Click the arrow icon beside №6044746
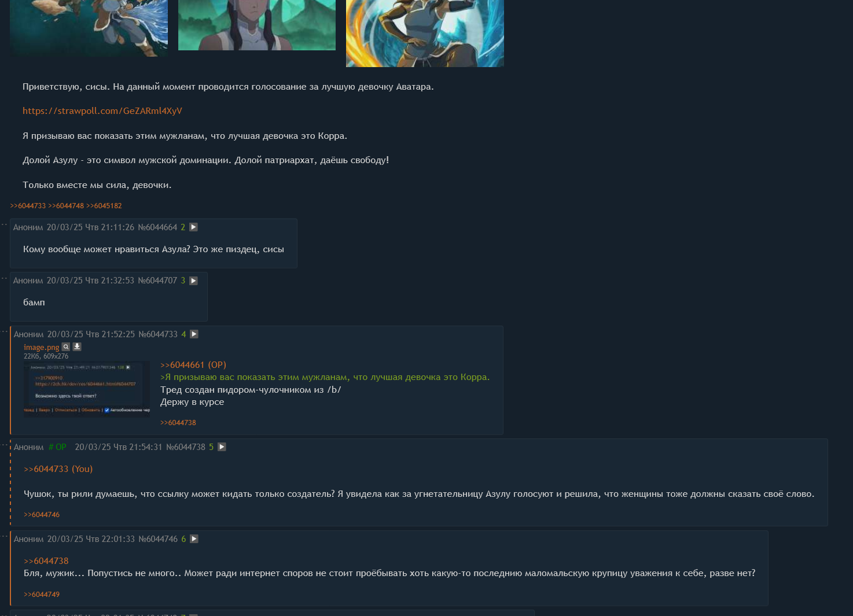The image size is (853, 616). point(194,539)
